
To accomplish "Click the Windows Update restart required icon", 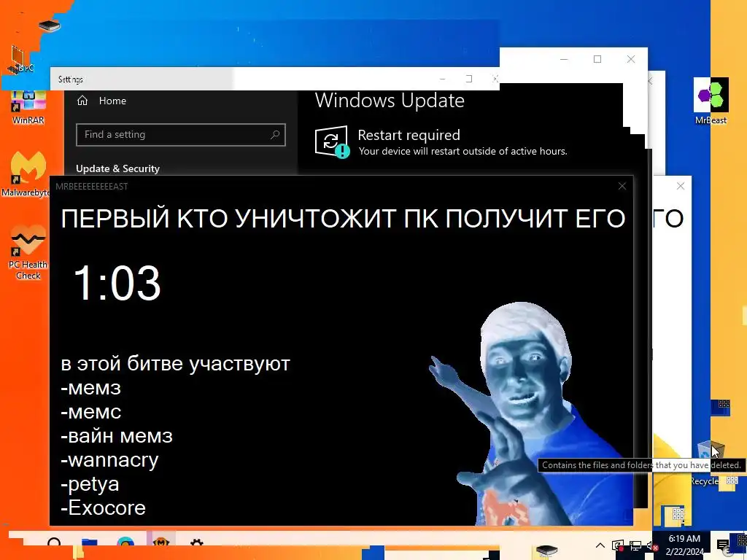I will [x=332, y=141].
